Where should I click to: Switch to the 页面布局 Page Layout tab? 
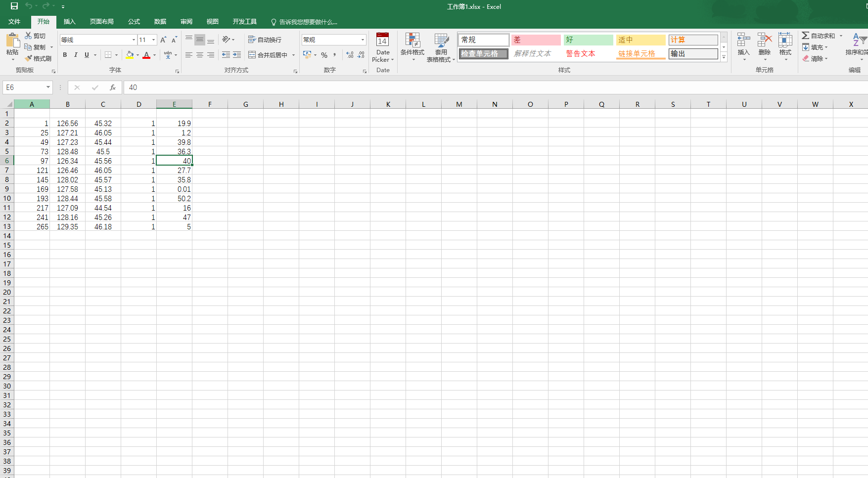click(x=102, y=22)
